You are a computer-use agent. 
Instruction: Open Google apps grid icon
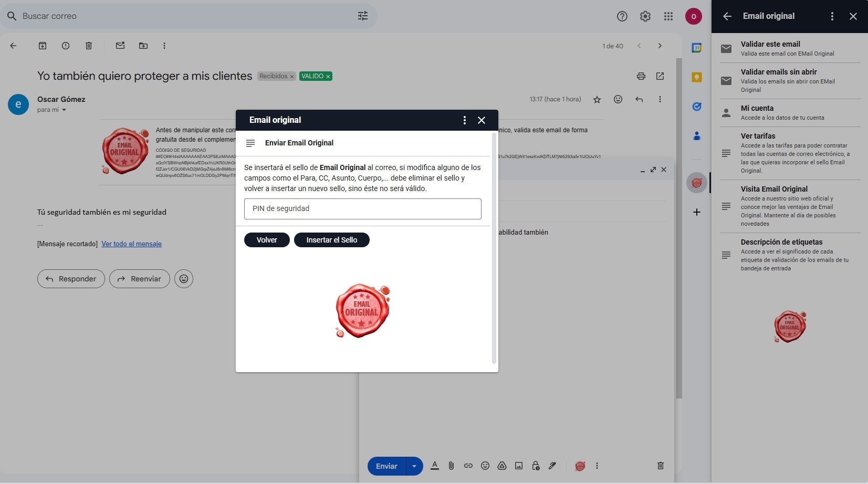668,16
